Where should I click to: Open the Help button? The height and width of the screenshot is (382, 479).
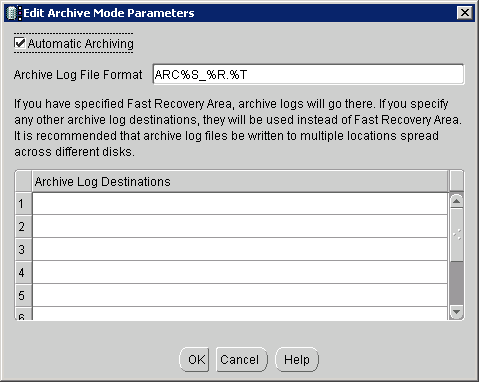click(x=297, y=359)
